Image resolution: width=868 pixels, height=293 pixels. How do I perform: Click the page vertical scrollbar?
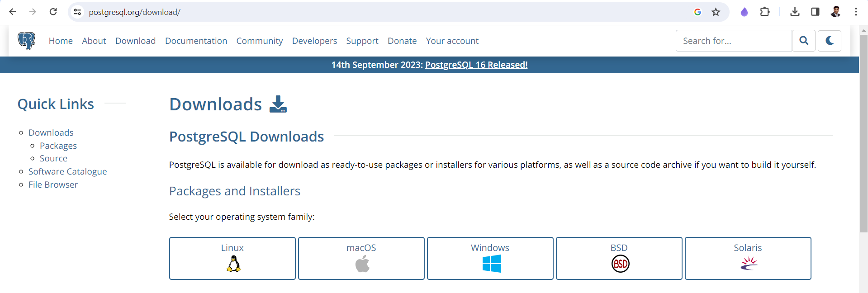click(x=863, y=136)
